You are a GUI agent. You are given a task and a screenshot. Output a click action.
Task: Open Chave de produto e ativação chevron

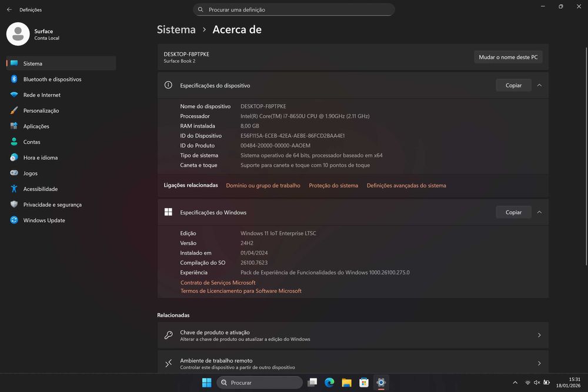[539, 335]
